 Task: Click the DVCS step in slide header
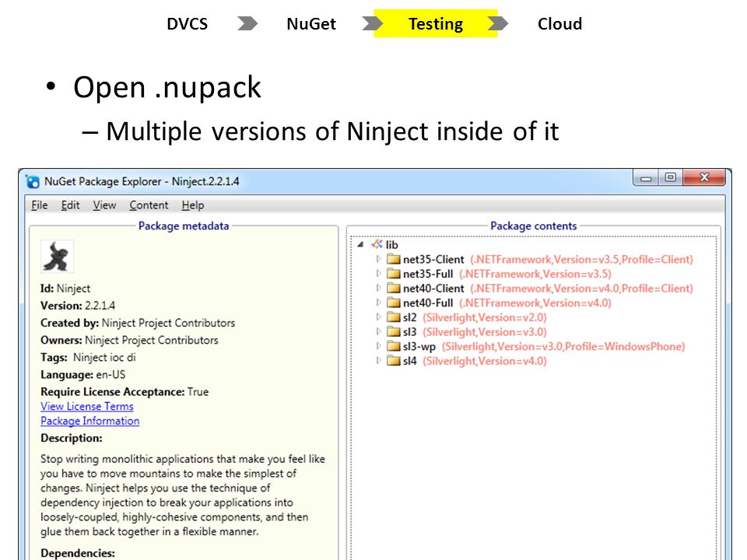point(188,24)
